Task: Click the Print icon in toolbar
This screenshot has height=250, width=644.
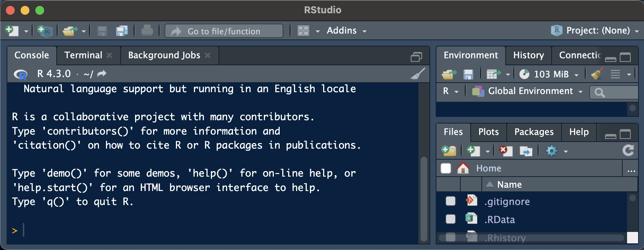Action: [x=147, y=31]
